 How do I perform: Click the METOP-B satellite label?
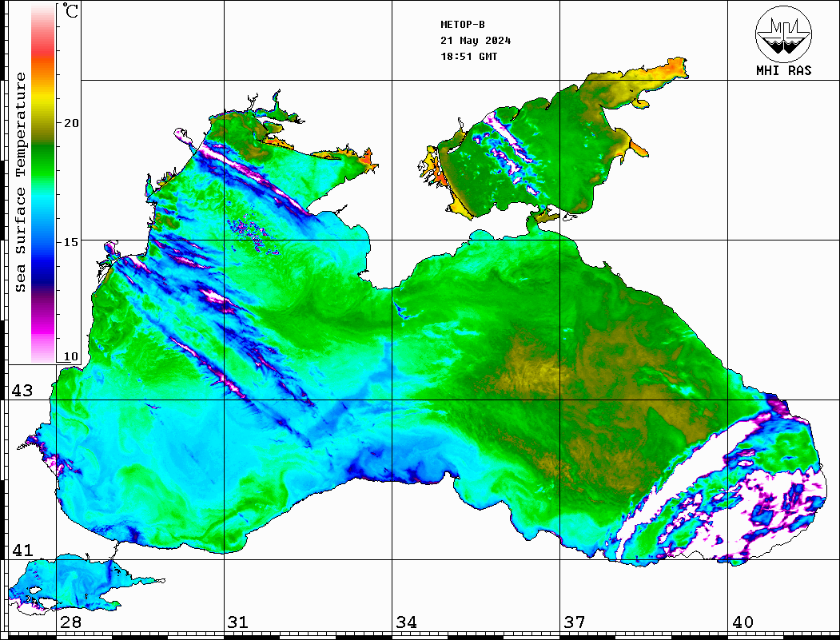coord(462,24)
